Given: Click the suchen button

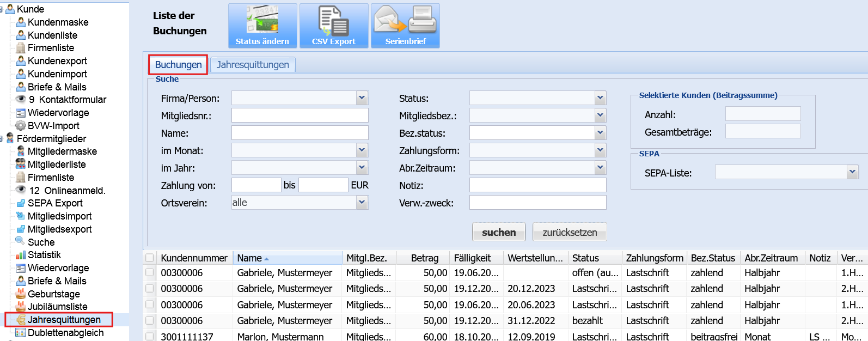Looking at the screenshot, I should (499, 232).
